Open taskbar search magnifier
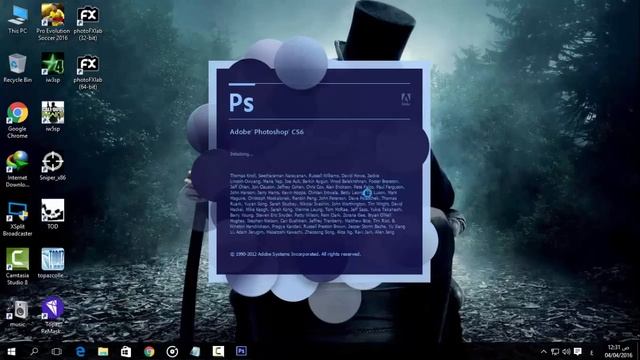Screen dimensions: 640x360 click(34, 351)
